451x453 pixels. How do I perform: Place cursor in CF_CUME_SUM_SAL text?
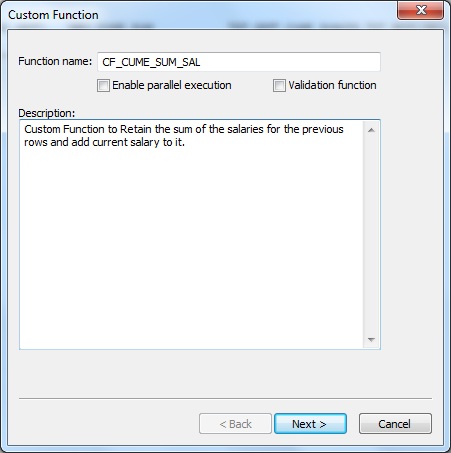151,62
